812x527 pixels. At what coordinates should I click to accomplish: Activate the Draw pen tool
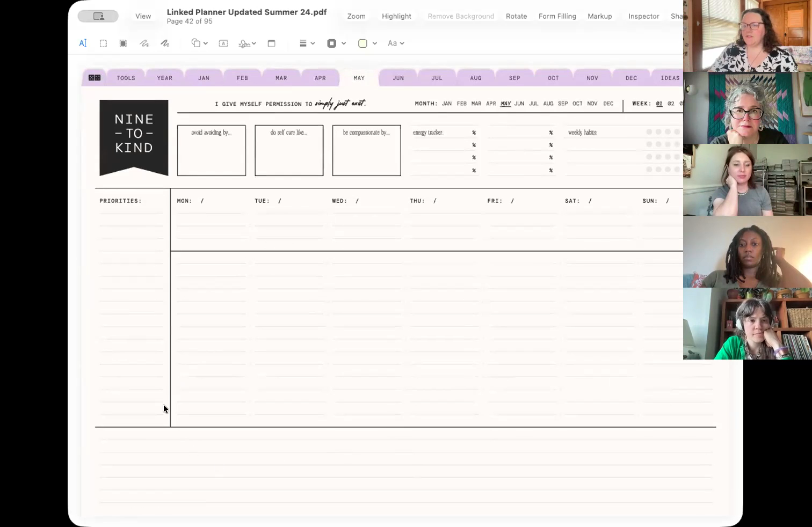click(x=165, y=43)
